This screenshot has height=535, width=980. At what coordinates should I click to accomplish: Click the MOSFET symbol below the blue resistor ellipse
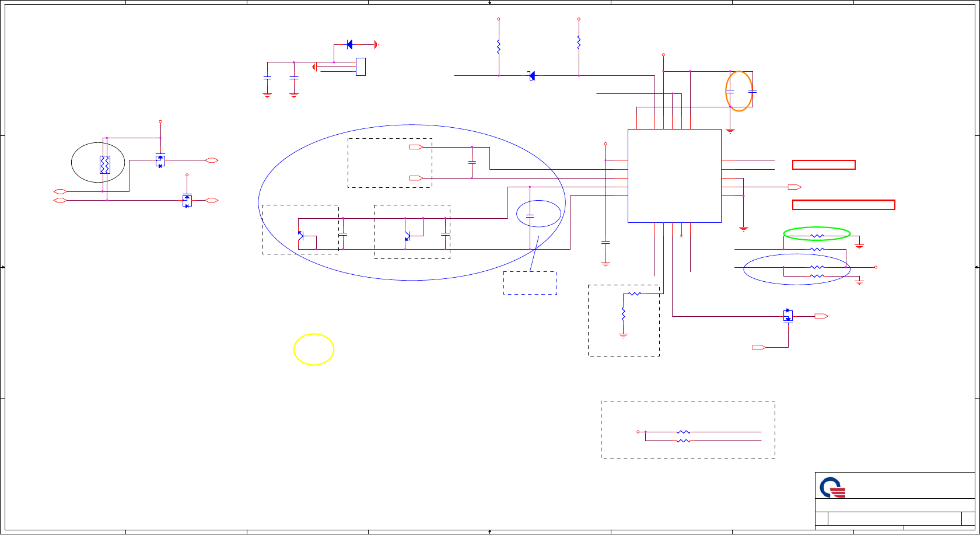(x=788, y=316)
